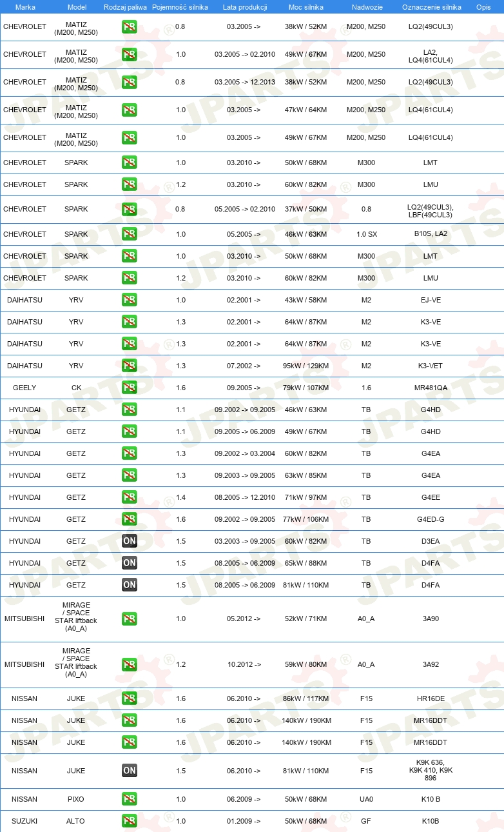Screen dimensions: 504x832
Task: Click petrol icon for Getz G4EE row
Action: [x=130, y=497]
